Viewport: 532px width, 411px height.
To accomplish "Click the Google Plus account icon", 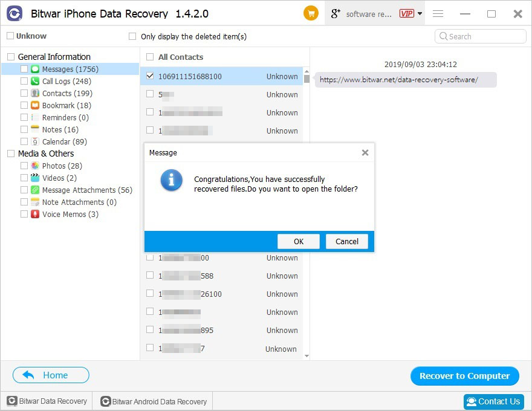I will point(336,13).
